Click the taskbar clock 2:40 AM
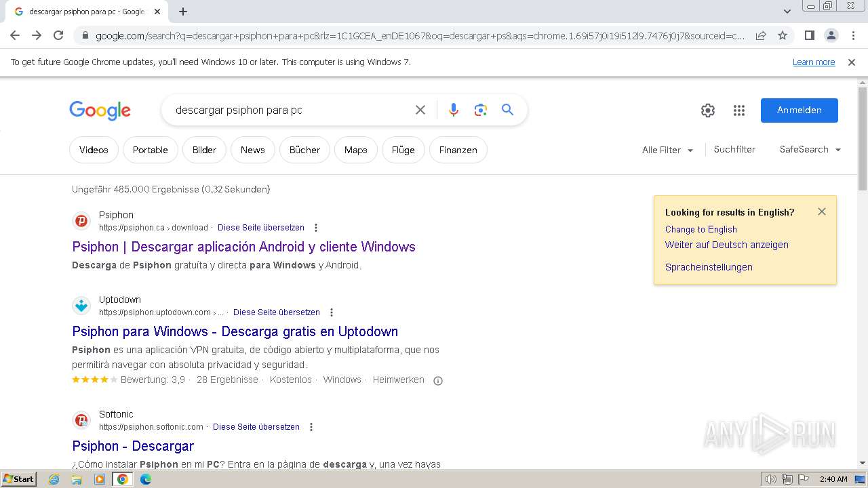Viewport: 868px width, 488px height. [x=833, y=479]
